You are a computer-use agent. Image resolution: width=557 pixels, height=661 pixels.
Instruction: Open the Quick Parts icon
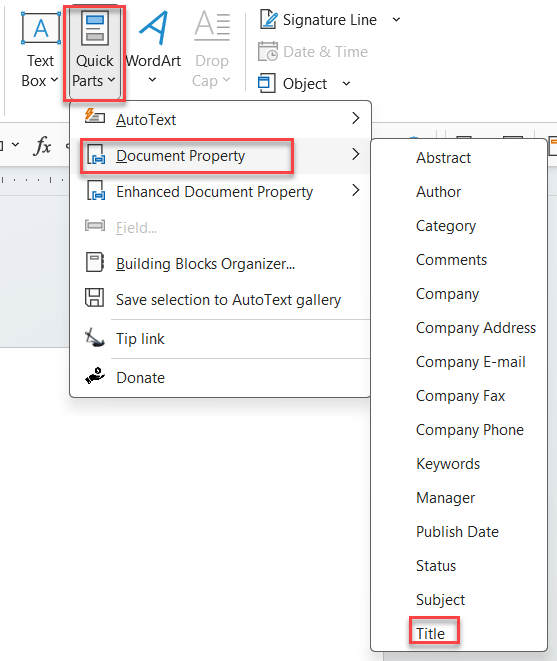94,28
